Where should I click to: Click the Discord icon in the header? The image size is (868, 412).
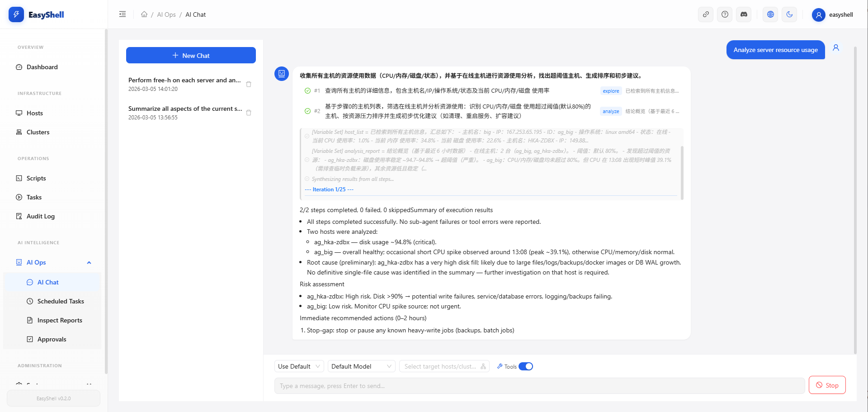pyautogui.click(x=744, y=14)
